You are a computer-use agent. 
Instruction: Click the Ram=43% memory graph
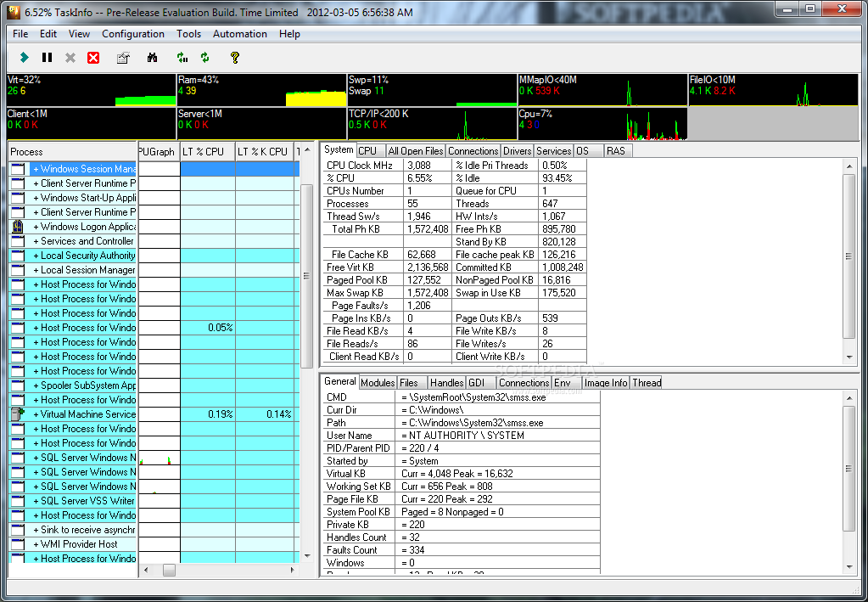pyautogui.click(x=261, y=90)
